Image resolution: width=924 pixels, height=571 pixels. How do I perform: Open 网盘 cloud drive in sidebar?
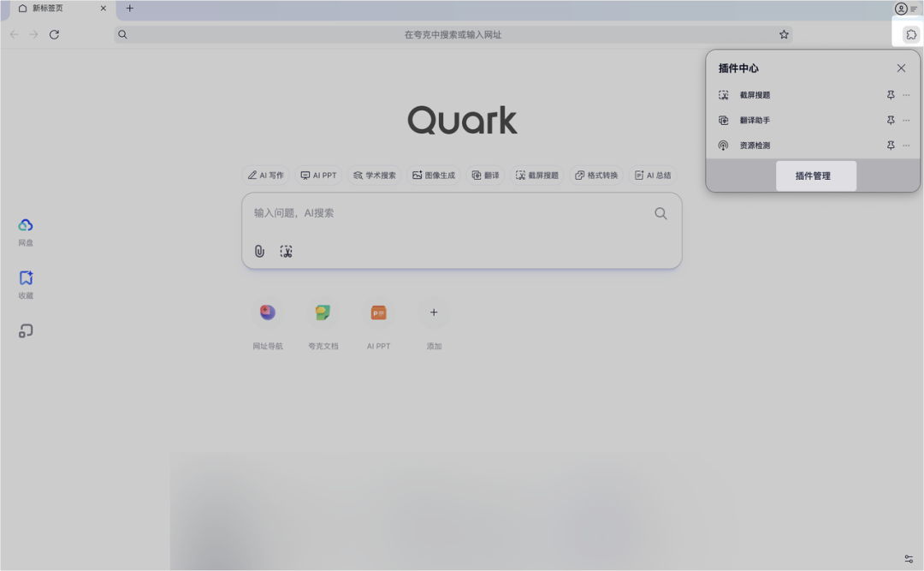[x=26, y=232]
